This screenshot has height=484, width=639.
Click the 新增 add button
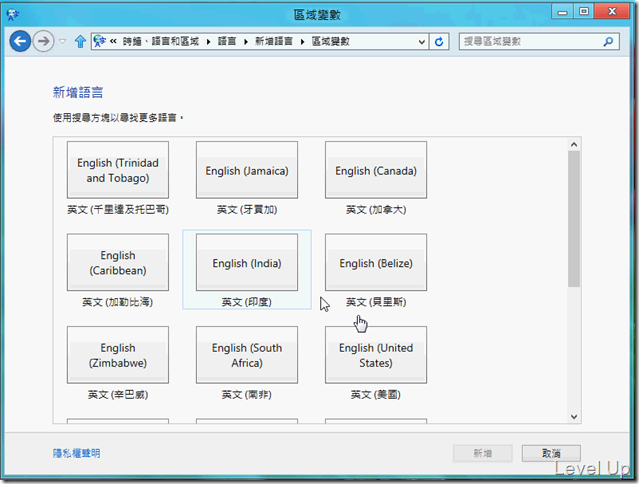tap(483, 453)
